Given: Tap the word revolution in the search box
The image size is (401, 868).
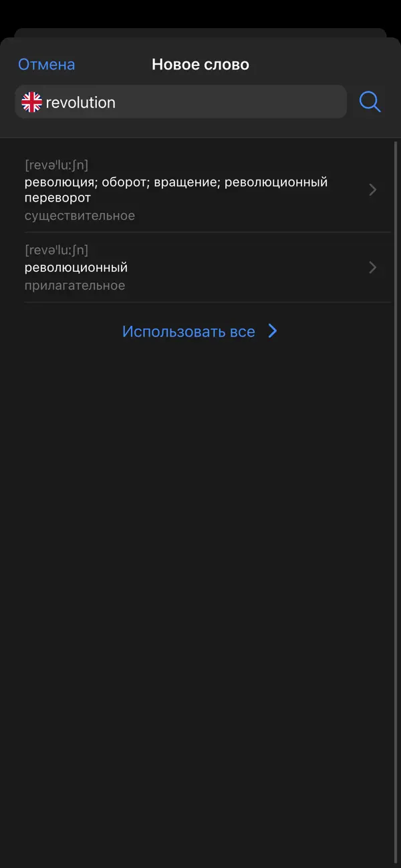Looking at the screenshot, I should [80, 103].
